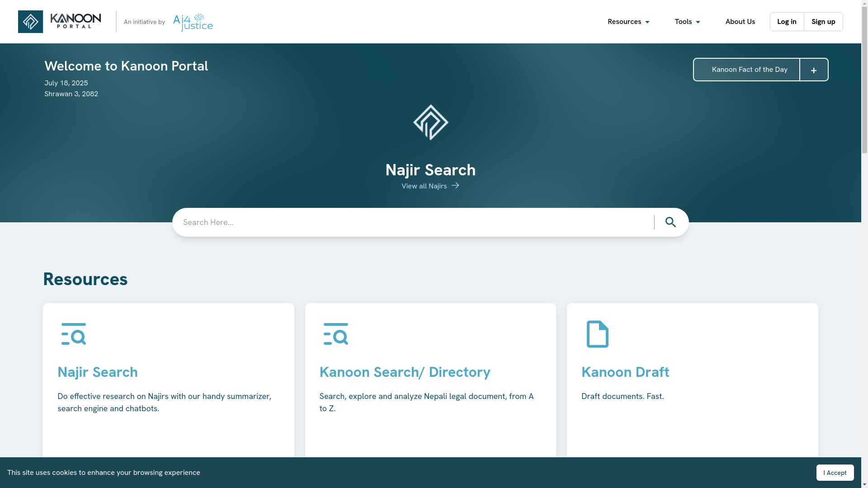Go to About Us page
868x488 pixels.
(740, 22)
